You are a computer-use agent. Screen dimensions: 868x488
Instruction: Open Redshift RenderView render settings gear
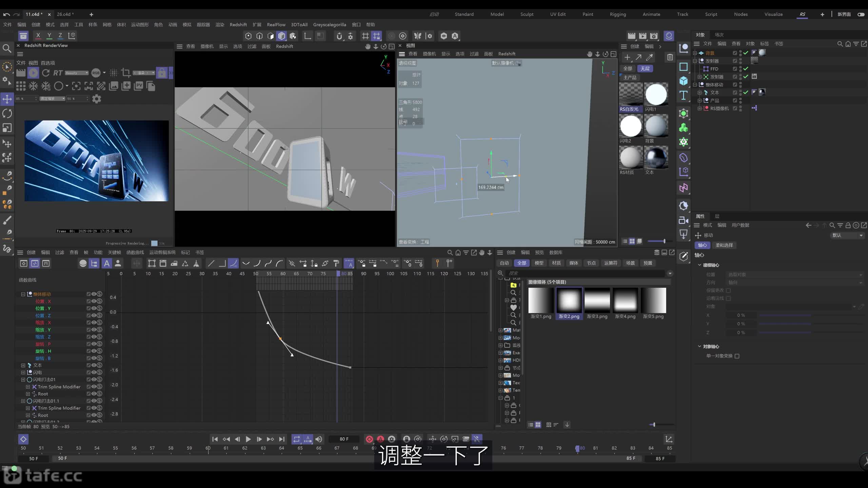pos(97,99)
